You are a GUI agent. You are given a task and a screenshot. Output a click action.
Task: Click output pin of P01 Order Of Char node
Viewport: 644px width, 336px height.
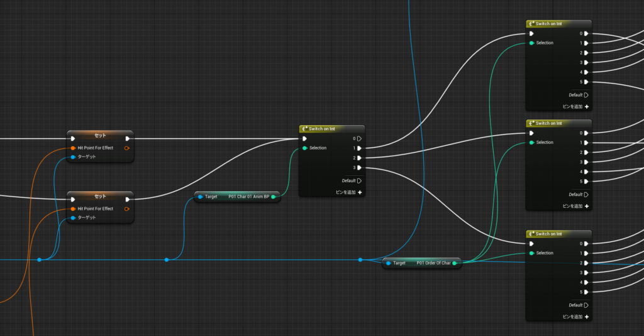pos(455,263)
